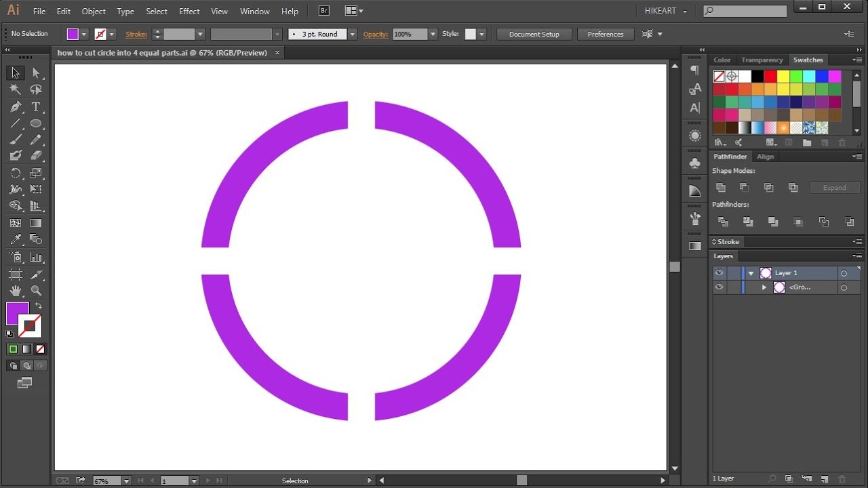Set paint mode to Color in toolbox
The image size is (868, 488).
13,349
